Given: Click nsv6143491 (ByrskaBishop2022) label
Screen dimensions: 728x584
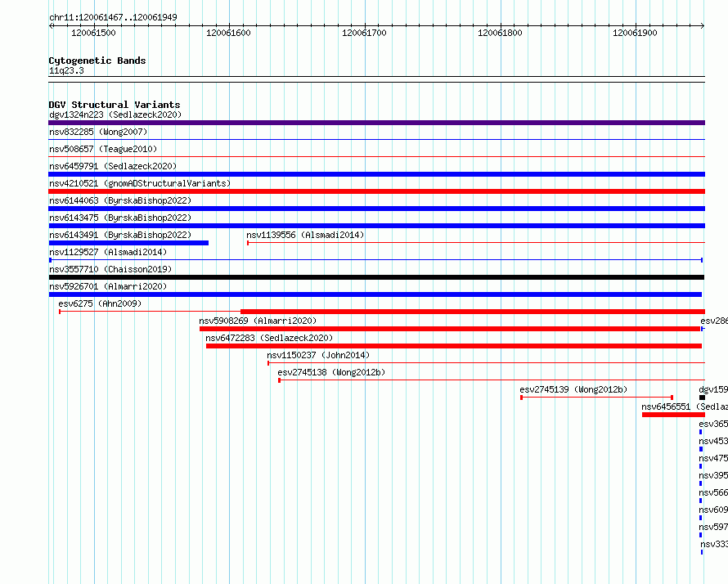Looking at the screenshot, I should pyautogui.click(x=120, y=235).
